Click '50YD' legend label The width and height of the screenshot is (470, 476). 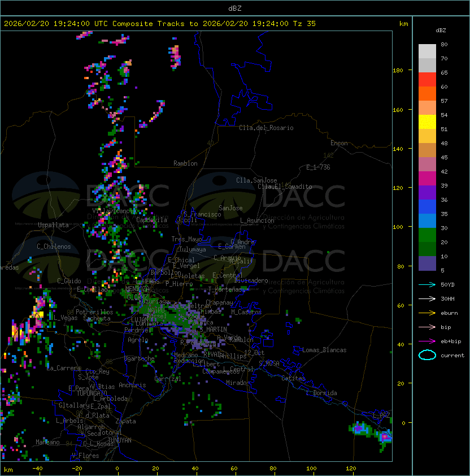pyautogui.click(x=447, y=284)
